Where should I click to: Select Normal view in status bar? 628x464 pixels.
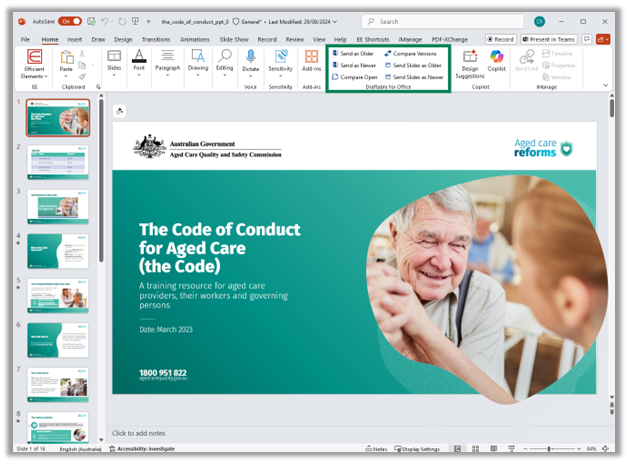(x=457, y=449)
